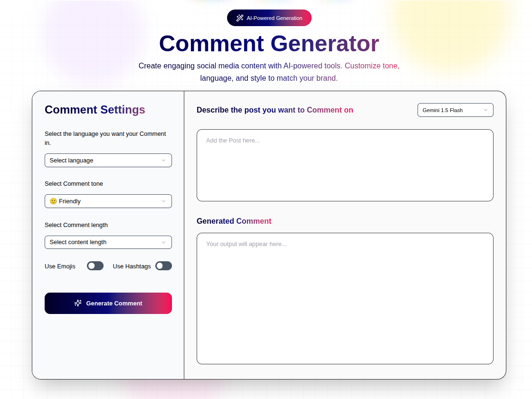
Task: Click the sparkle icon on Generate button
Action: tap(78, 303)
